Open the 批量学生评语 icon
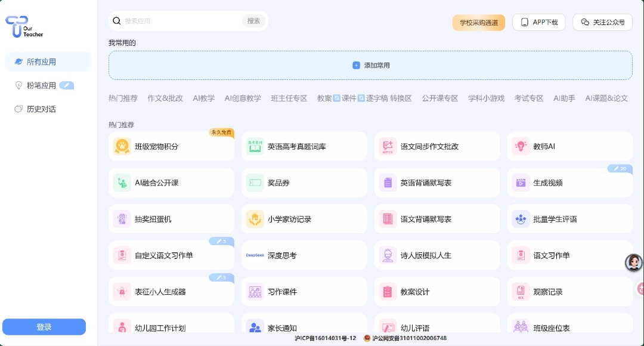Image resolution: width=644 pixels, height=346 pixels. coord(521,219)
